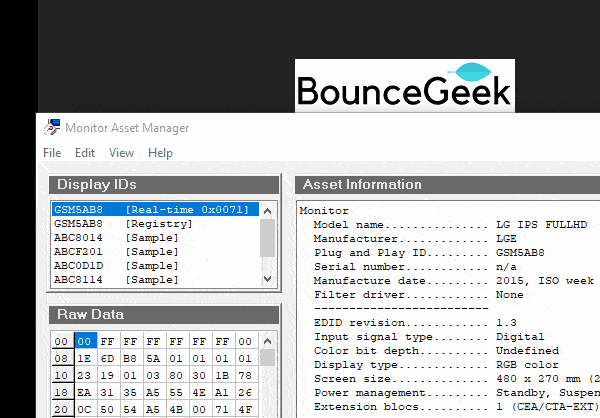Image resolution: width=600 pixels, height=418 pixels.
Task: Click Raw Data scroll up arrow
Action: click(x=267, y=341)
